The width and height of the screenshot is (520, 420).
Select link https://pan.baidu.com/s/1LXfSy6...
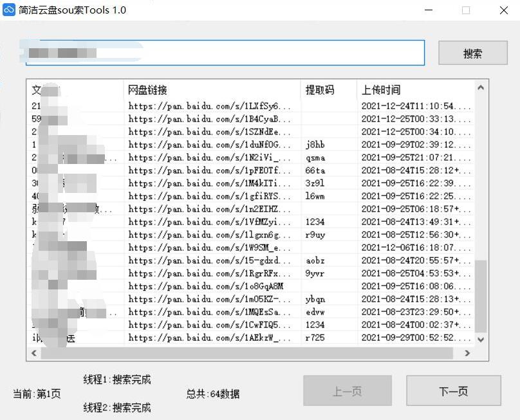click(x=209, y=106)
